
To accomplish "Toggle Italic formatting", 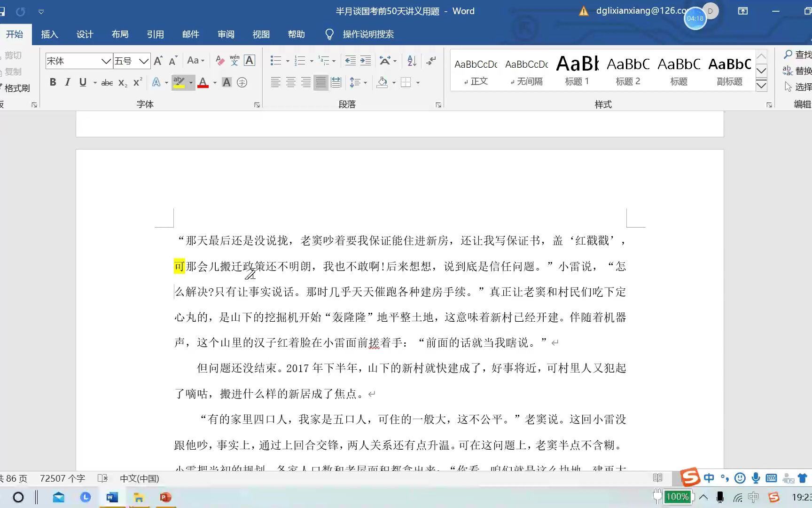I will pos(68,82).
